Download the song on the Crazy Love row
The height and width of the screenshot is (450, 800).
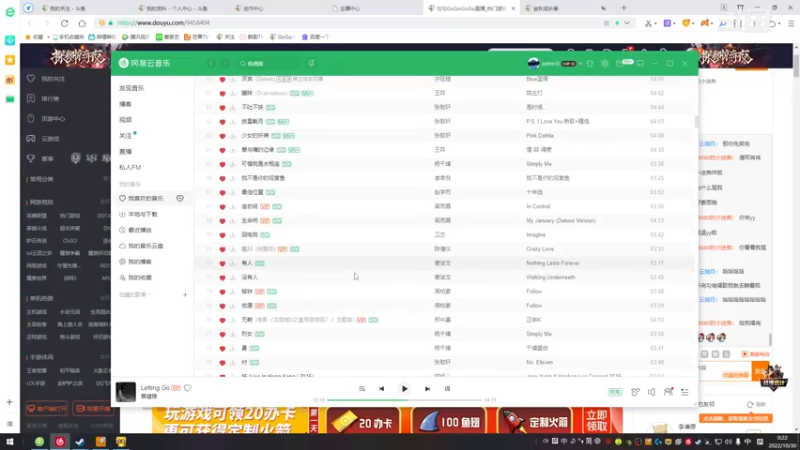(233, 249)
